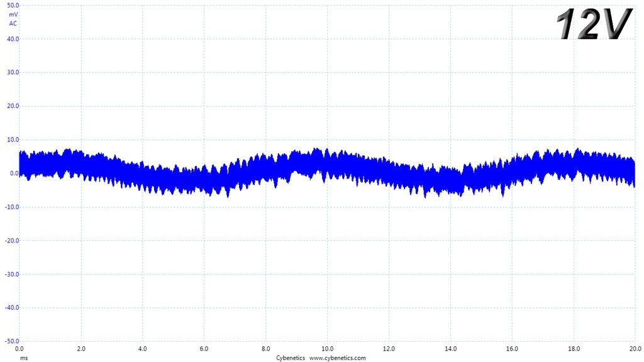Open the www.cybenetics.com link
Image resolution: width=644 pixels, height=362 pixels.
click(x=337, y=358)
